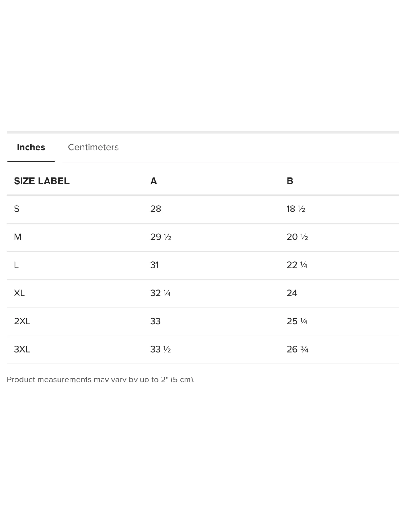Click the B column header

[290, 181]
